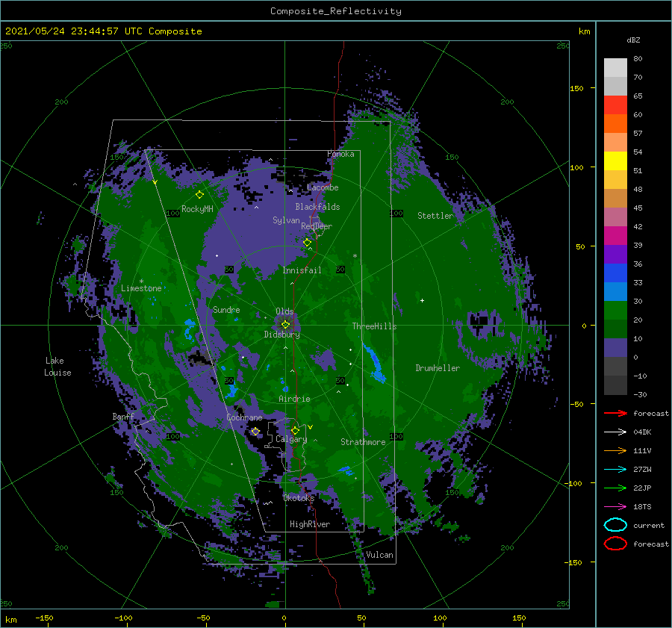The width and height of the screenshot is (672, 628).
Task: Click the 18TS legend label
Action: (x=642, y=507)
